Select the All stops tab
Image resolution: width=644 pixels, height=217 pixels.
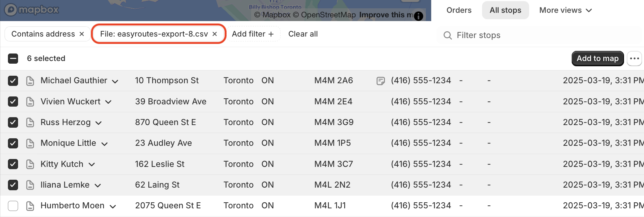click(505, 10)
